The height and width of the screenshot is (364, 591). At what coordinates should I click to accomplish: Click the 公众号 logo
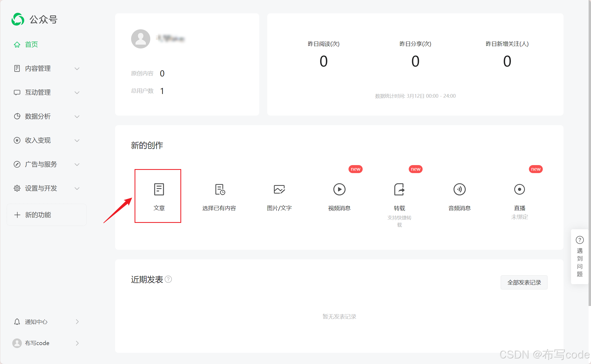18,19
